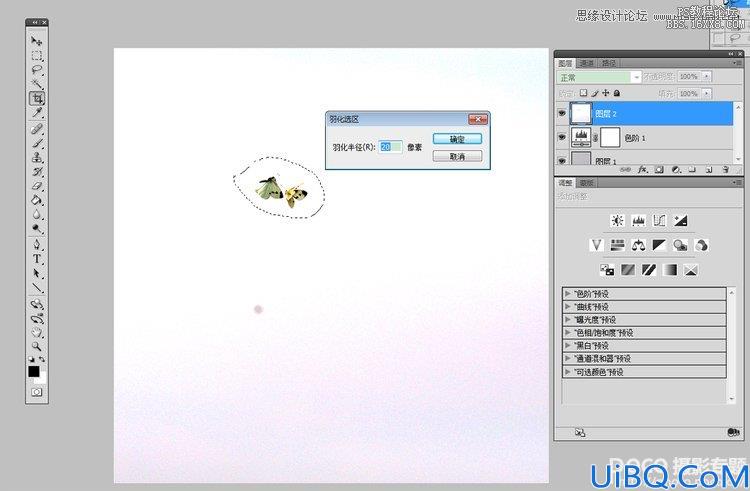
Task: Select the Zoom tool
Action: click(37, 346)
